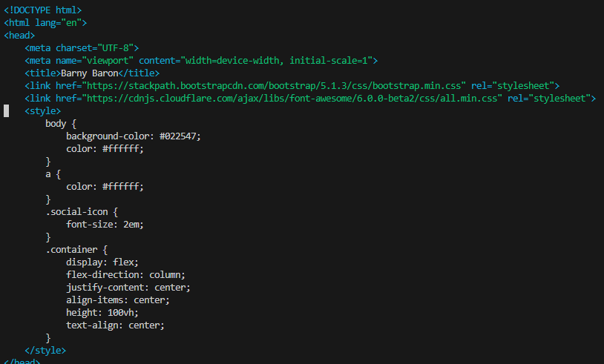Screen dimensions: 604x364
Task: Click the closing style tag
Action: tap(45, 351)
